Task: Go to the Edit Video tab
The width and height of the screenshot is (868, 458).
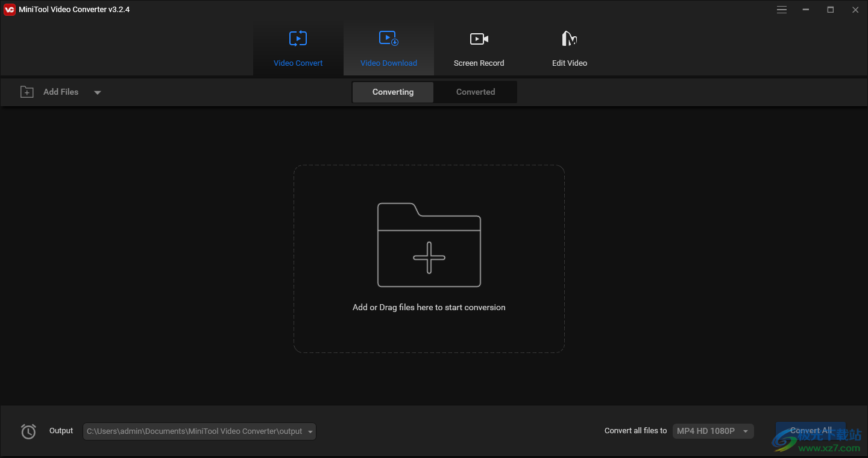Action: click(x=570, y=48)
